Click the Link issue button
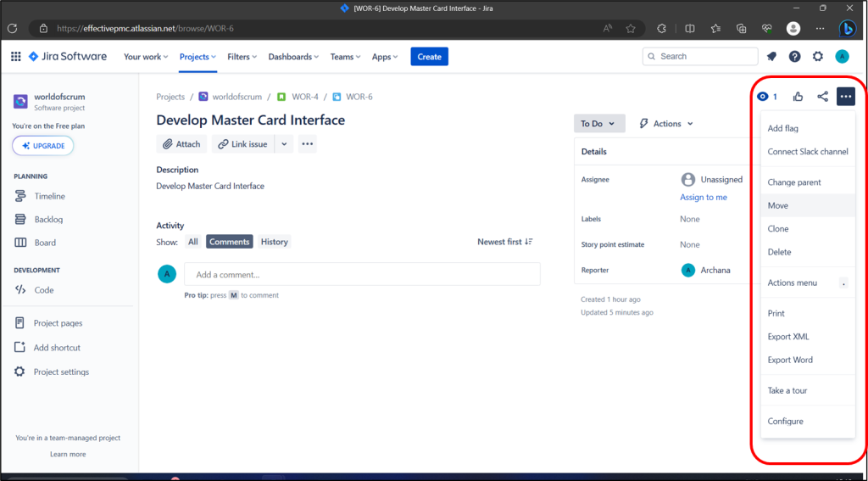The width and height of the screenshot is (868, 481). 243,144
